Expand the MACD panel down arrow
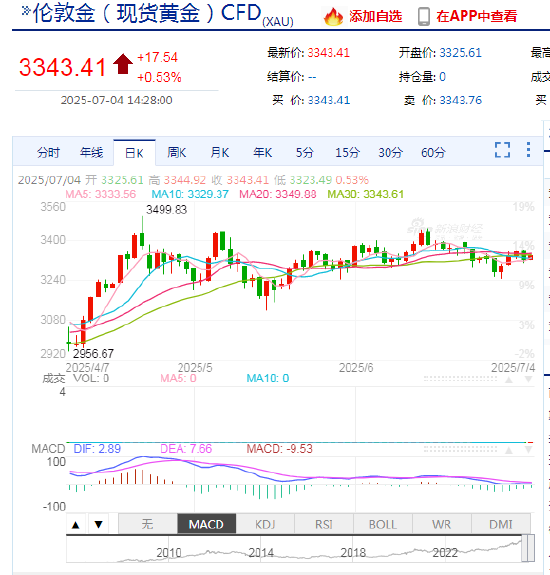 click(x=528, y=450)
